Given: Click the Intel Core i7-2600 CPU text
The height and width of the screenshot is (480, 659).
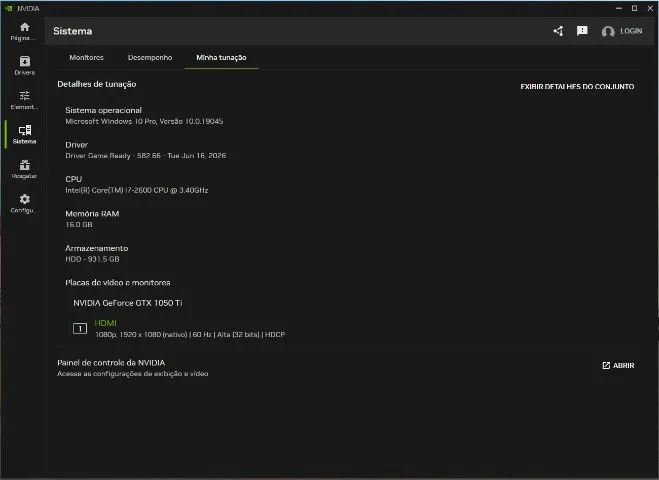Looking at the screenshot, I should pyautogui.click(x=137, y=190).
